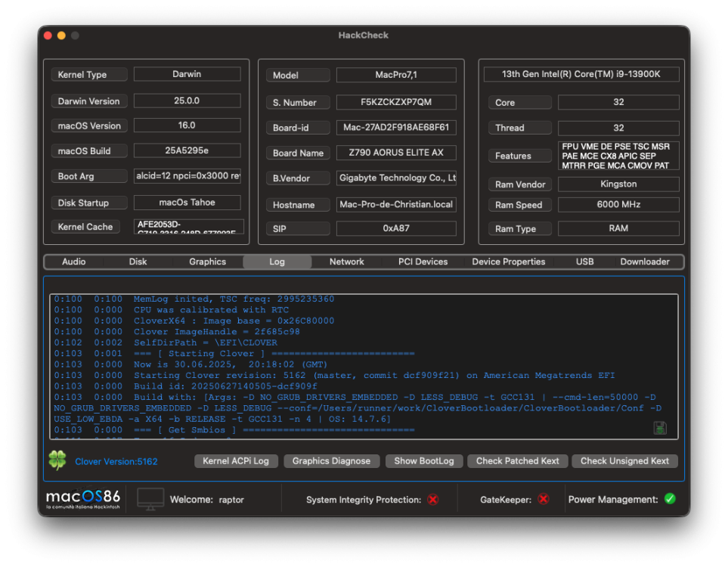Click the Board Name label

[x=298, y=153]
